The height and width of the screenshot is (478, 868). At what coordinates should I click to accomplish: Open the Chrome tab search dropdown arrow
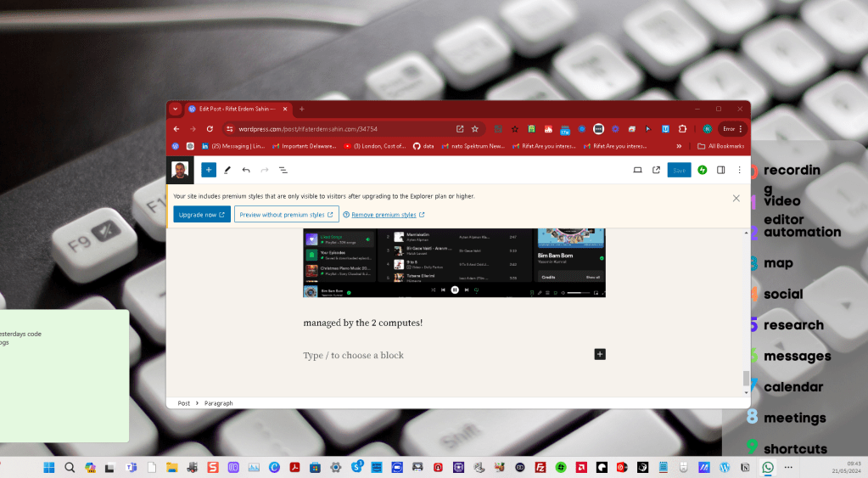pyautogui.click(x=175, y=110)
